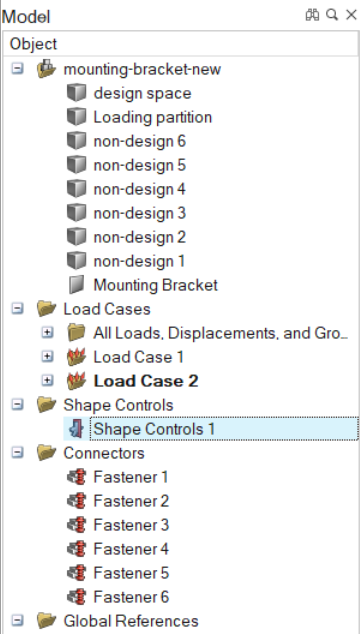Expand All Loads, Displacements folder
This screenshot has width=360, height=634.
[x=47, y=333]
